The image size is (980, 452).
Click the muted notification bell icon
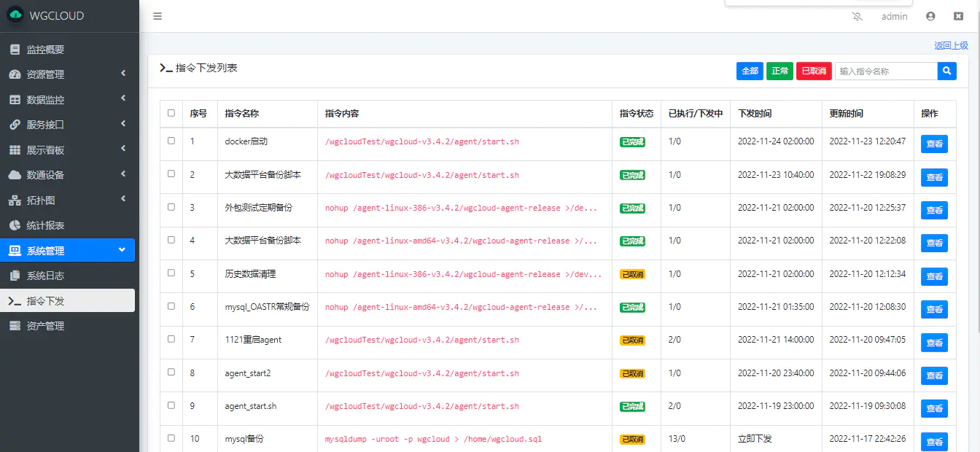pos(857,16)
